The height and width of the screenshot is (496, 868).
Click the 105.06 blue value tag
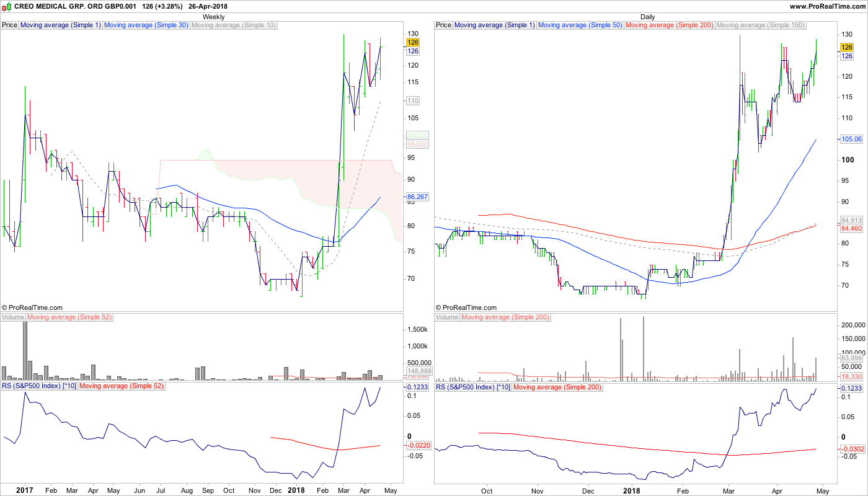pos(851,139)
